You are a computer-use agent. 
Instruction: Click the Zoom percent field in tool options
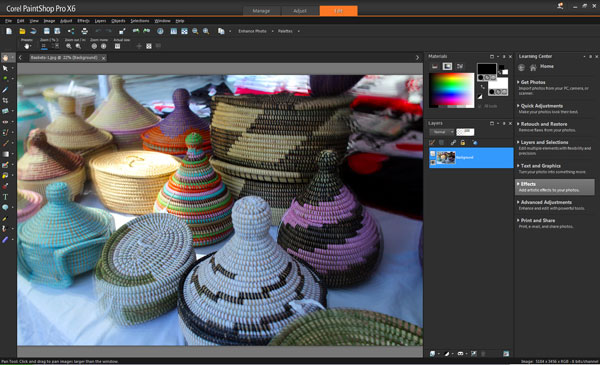coord(49,46)
